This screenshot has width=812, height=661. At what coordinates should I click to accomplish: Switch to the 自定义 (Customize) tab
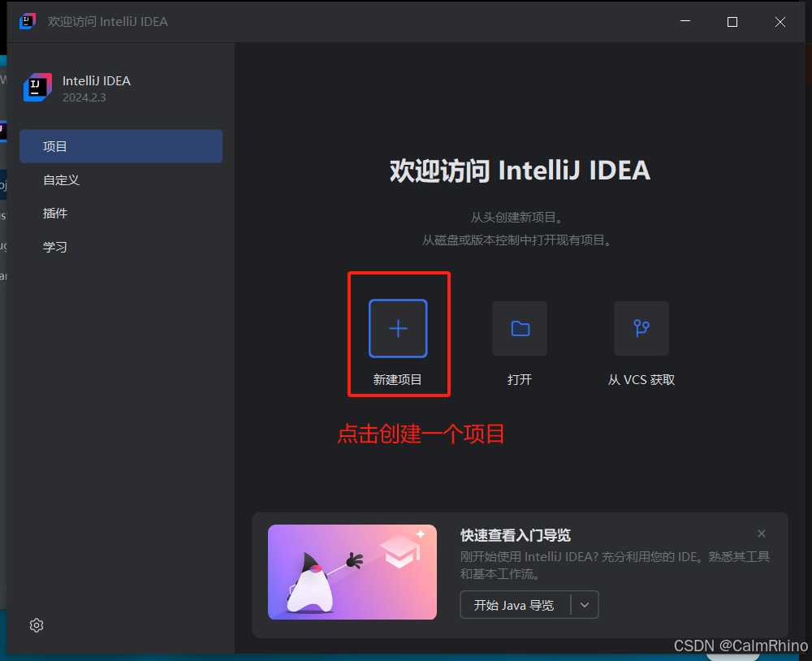pyautogui.click(x=121, y=179)
